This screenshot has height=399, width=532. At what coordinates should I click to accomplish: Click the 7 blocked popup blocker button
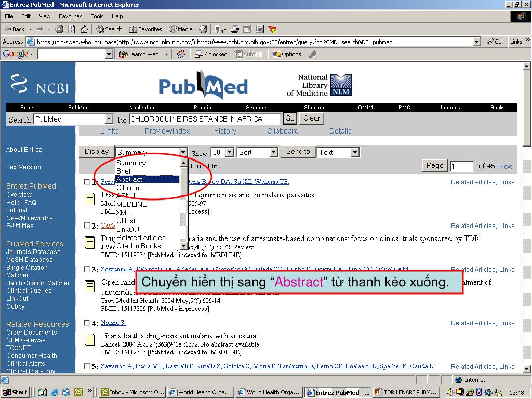click(x=211, y=54)
